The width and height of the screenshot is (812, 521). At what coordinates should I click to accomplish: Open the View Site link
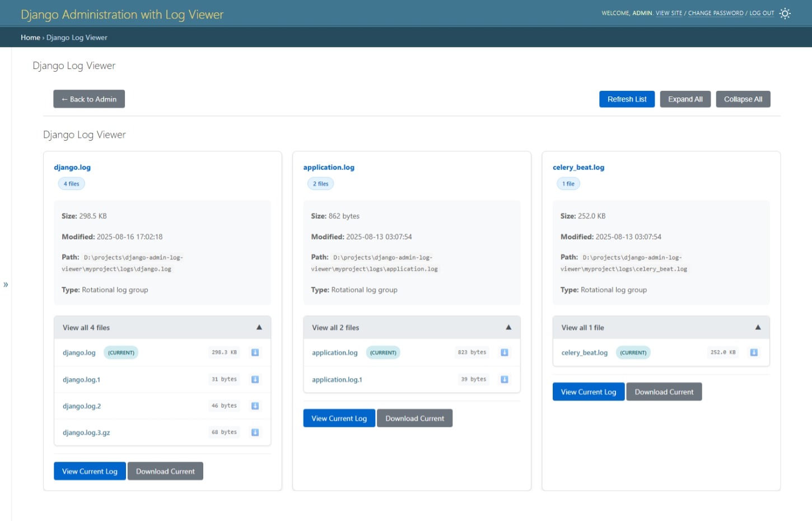tap(669, 13)
